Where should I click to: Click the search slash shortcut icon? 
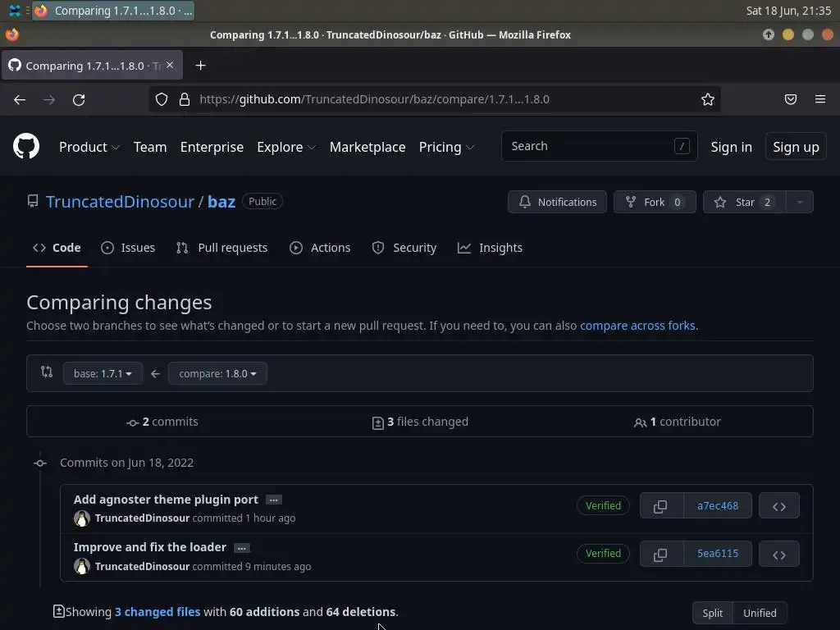tap(682, 146)
